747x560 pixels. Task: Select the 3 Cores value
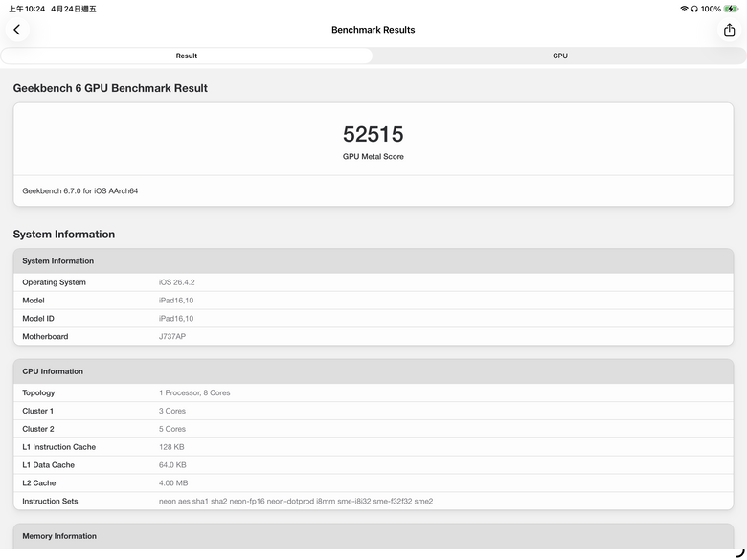tap(172, 411)
